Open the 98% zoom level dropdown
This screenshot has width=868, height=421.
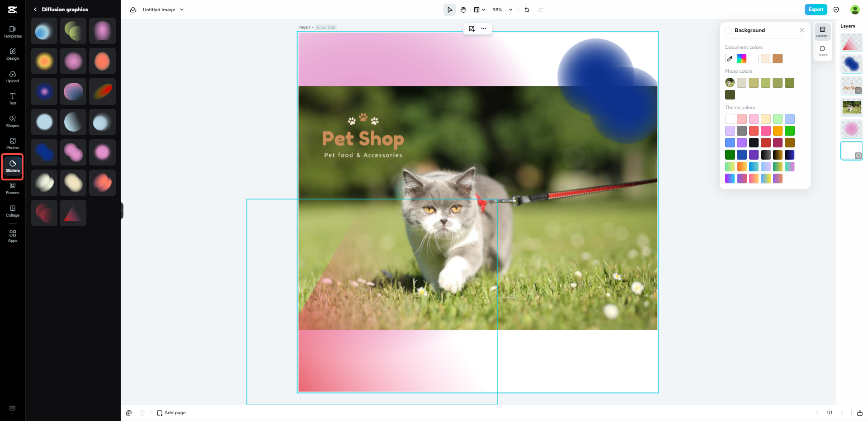[x=502, y=9]
